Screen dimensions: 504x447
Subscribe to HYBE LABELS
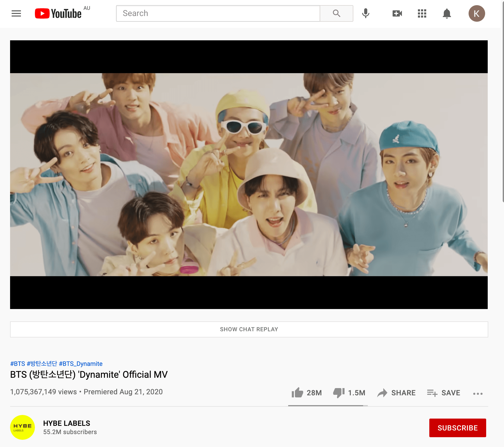457,428
